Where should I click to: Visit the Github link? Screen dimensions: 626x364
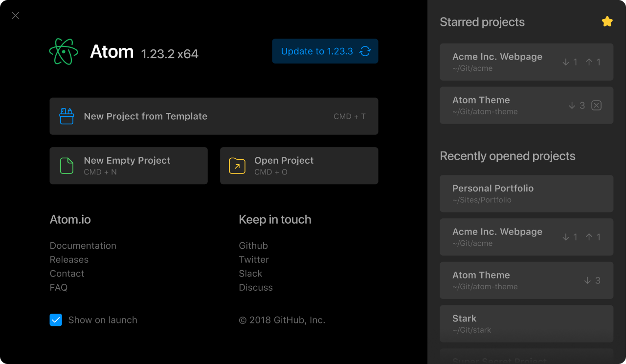(253, 246)
